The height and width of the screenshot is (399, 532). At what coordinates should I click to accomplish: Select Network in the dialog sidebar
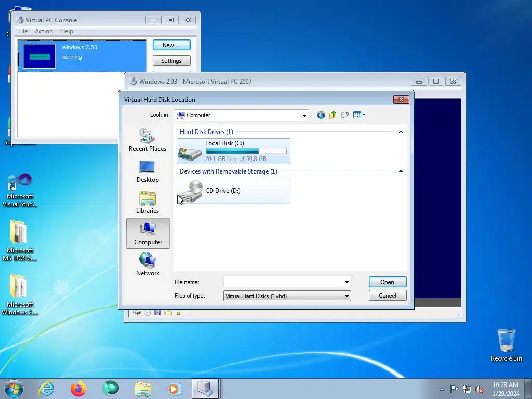point(148,264)
